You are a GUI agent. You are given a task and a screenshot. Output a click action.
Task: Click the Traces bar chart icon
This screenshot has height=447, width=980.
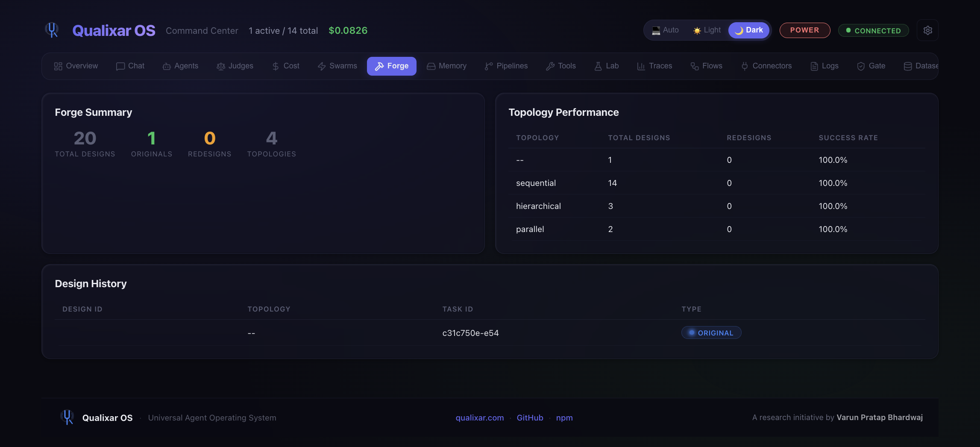coord(641,66)
